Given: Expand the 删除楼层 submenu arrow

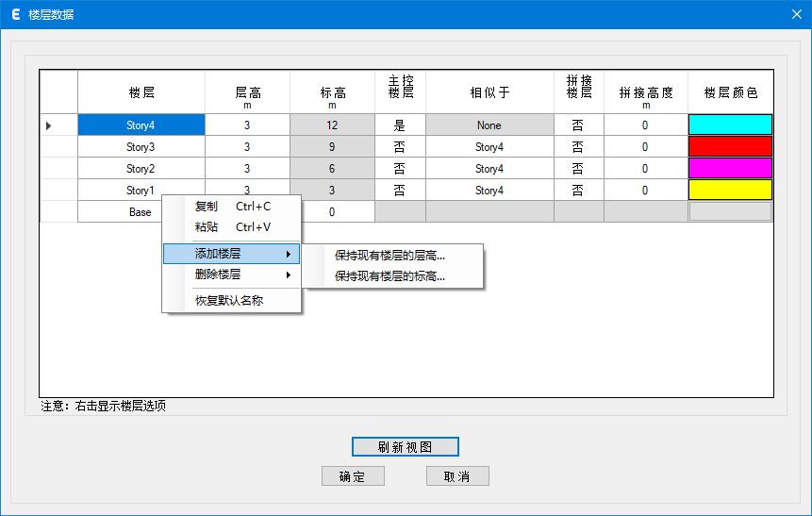Looking at the screenshot, I should pos(288,275).
